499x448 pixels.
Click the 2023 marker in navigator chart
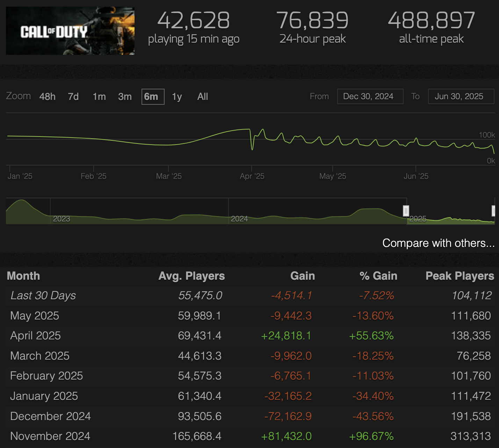pos(62,219)
